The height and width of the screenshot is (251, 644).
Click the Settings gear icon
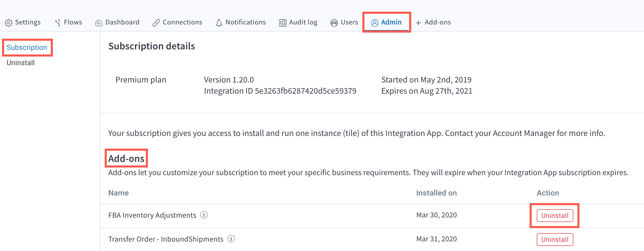[9, 23]
